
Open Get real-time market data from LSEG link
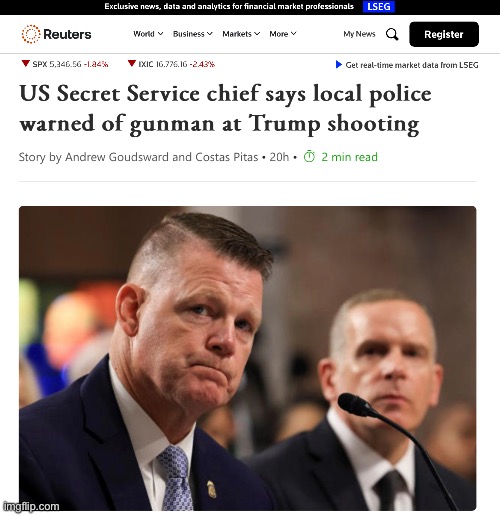tap(412, 65)
